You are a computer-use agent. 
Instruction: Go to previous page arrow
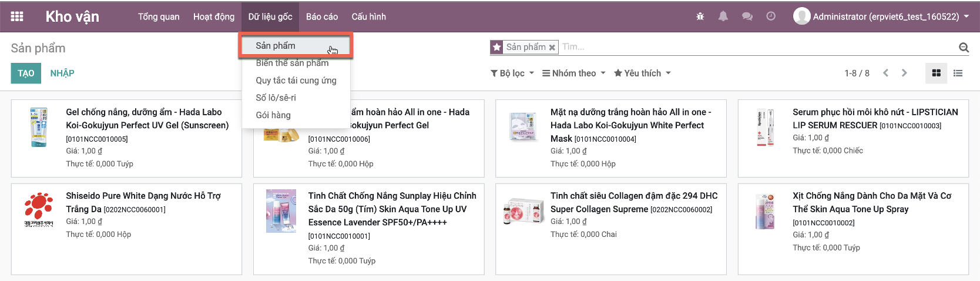click(x=885, y=73)
